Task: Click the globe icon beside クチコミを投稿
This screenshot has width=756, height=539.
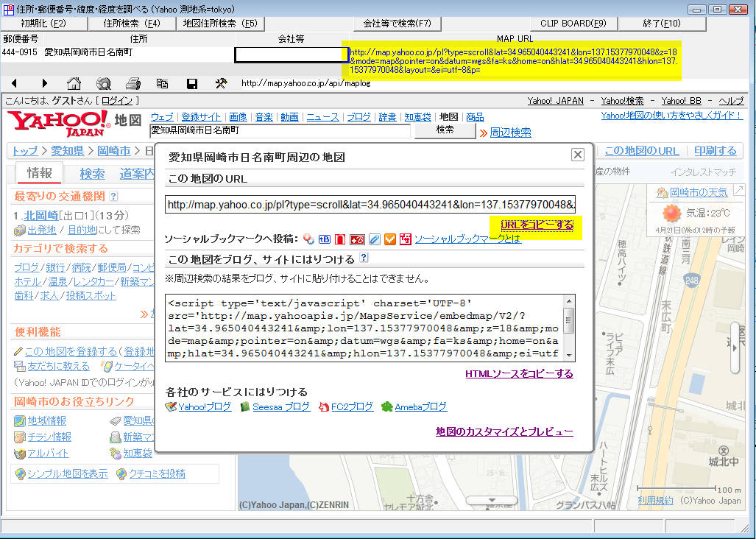Action: pos(121,474)
